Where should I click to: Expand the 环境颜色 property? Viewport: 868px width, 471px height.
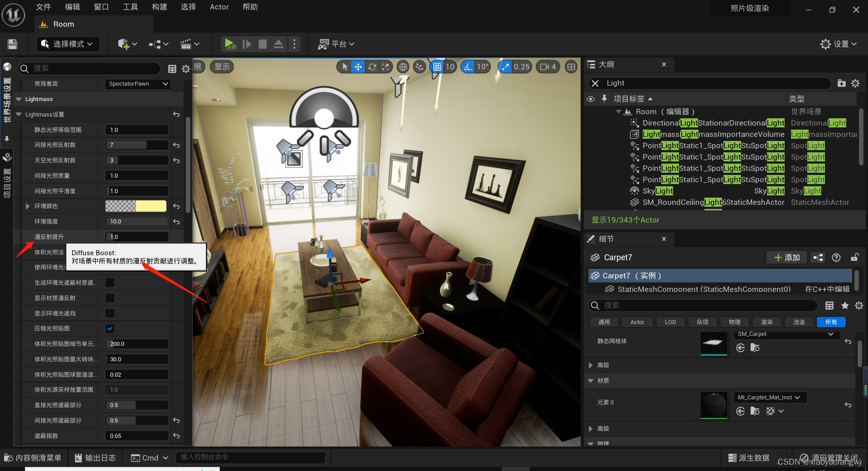[x=28, y=206]
